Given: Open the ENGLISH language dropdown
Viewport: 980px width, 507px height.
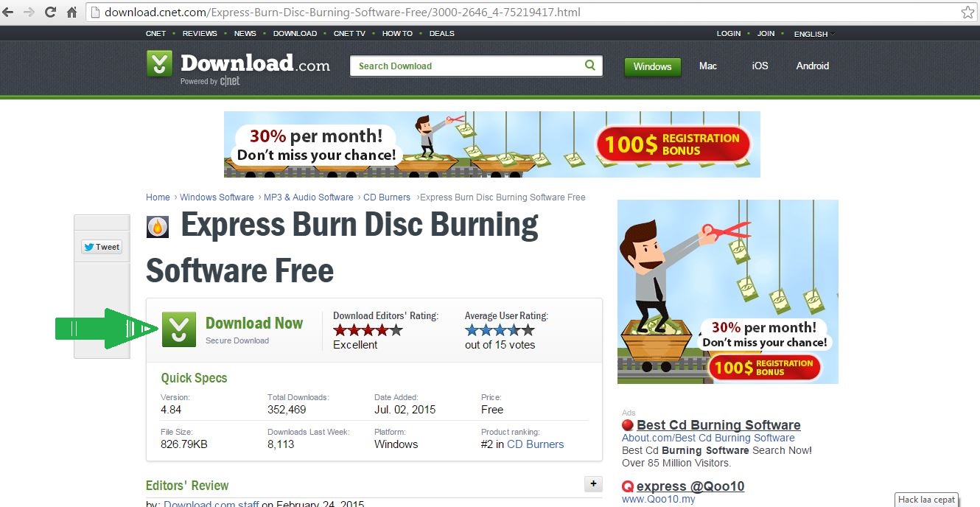Looking at the screenshot, I should (813, 33).
